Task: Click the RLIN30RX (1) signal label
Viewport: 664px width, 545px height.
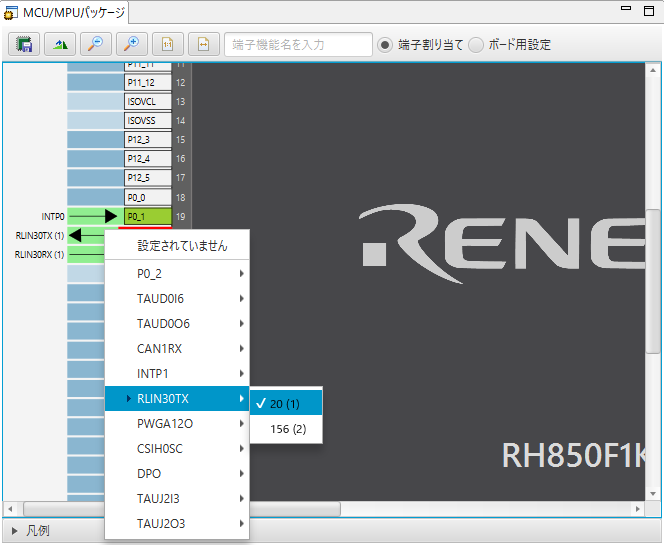Action: [x=39, y=255]
